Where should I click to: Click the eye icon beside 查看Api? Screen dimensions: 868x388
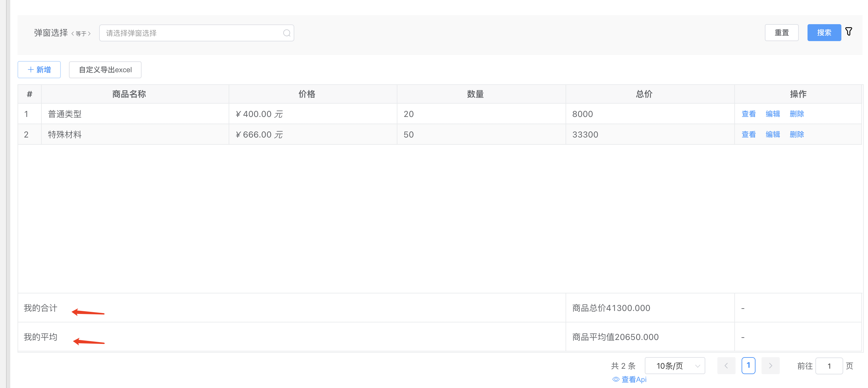pyautogui.click(x=616, y=379)
